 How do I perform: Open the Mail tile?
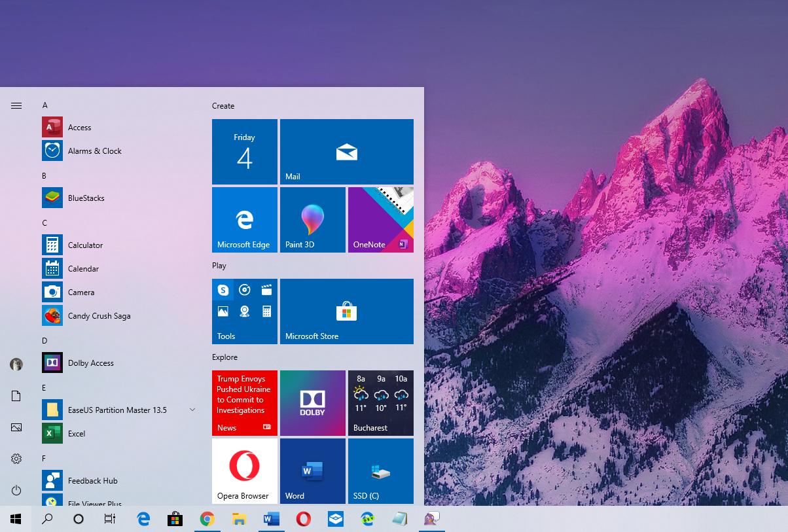[x=347, y=152]
